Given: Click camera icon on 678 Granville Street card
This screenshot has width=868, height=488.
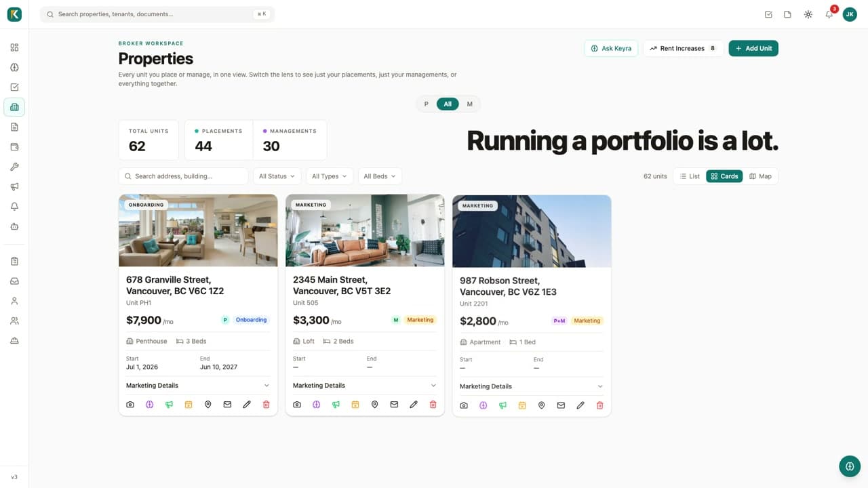Looking at the screenshot, I should pos(130,405).
